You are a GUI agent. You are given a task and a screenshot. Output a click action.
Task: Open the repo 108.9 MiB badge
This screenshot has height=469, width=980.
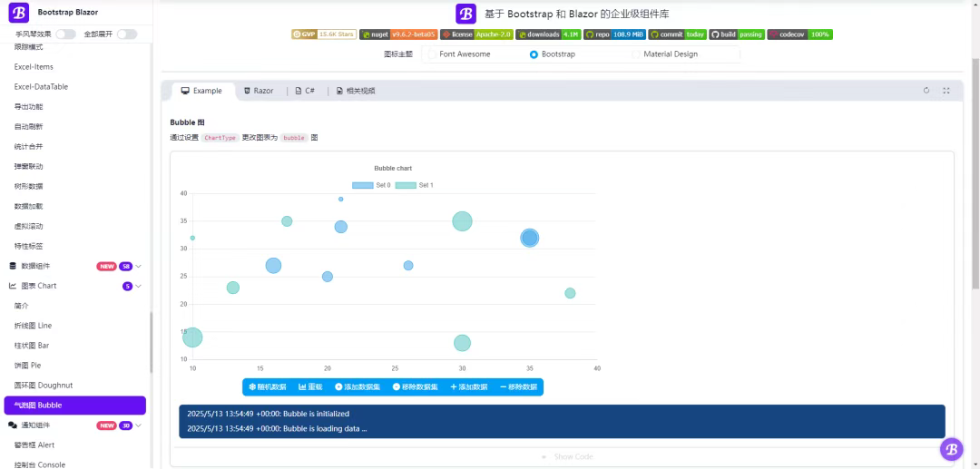(614, 34)
